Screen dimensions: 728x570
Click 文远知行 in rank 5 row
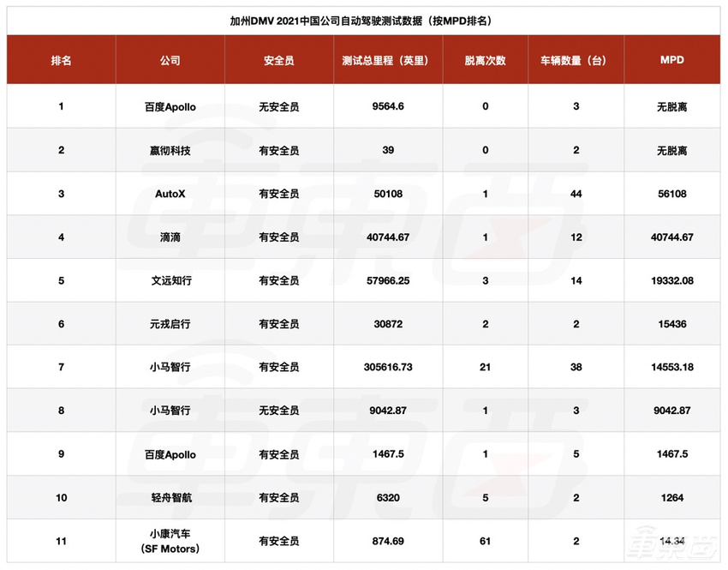169,280
